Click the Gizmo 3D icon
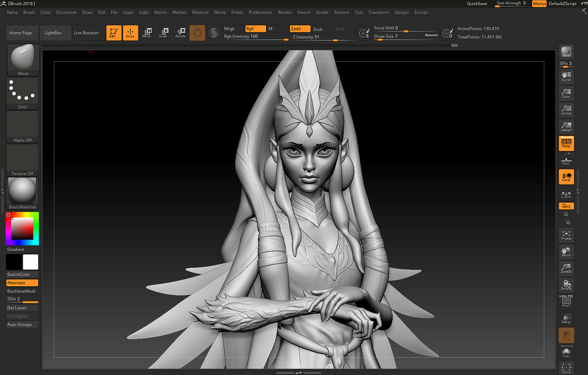Screen dimensions: 588x375 197,33
